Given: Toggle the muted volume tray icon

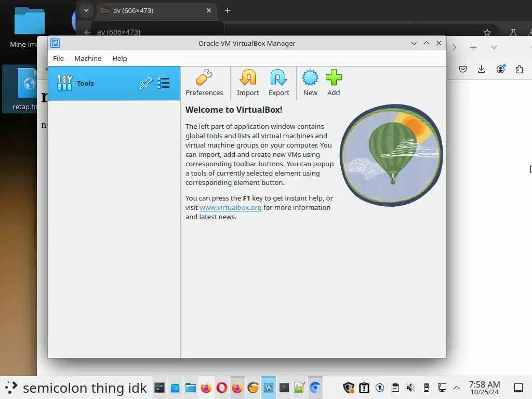Looking at the screenshot, I should coord(411,388).
